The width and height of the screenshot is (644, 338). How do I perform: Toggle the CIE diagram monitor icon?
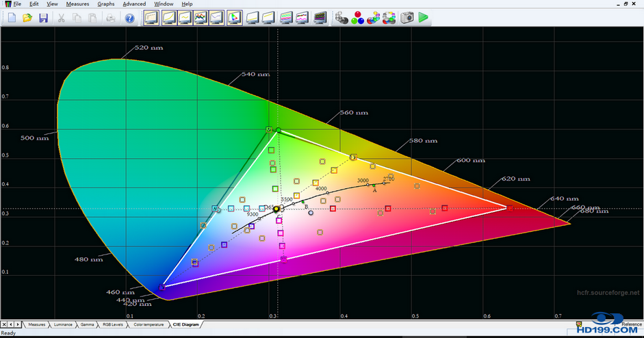(235, 18)
